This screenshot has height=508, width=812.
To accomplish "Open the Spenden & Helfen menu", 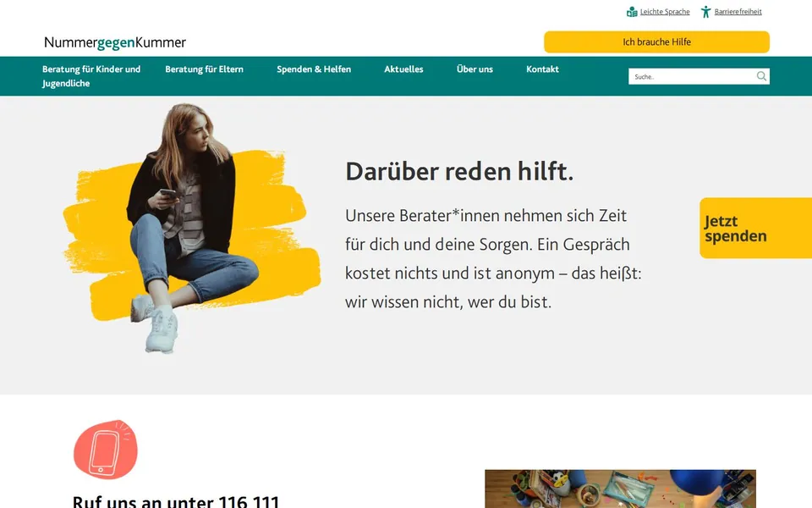I will [314, 69].
